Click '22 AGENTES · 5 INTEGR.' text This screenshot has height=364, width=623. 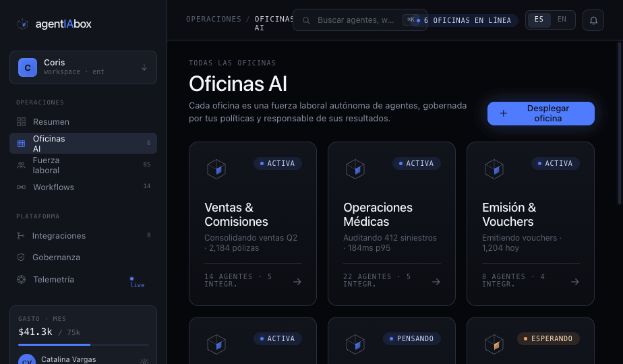[377, 280]
